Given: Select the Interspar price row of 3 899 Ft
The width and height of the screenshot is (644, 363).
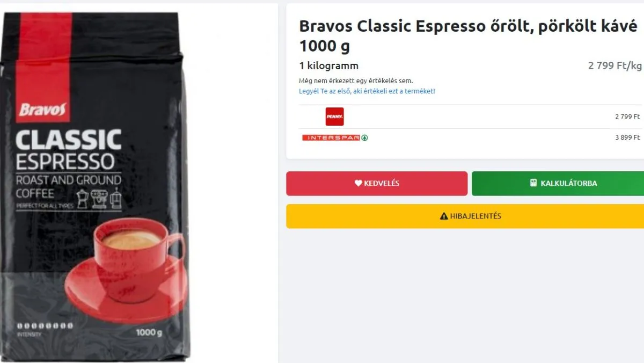Looking at the screenshot, I should 470,137.
